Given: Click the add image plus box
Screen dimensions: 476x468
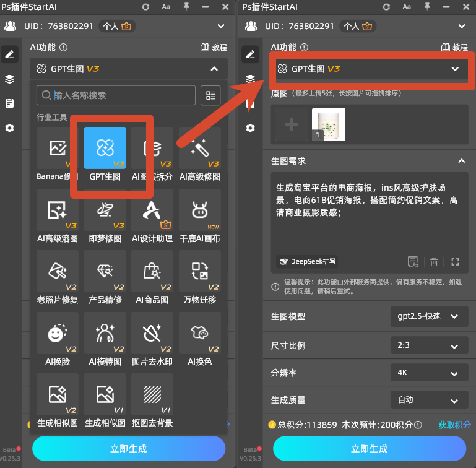Looking at the screenshot, I should [x=292, y=124].
